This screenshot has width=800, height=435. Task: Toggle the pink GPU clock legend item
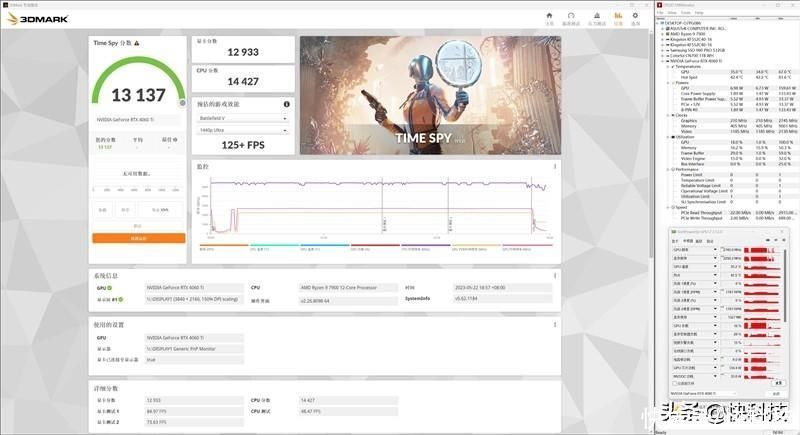(x=527, y=247)
